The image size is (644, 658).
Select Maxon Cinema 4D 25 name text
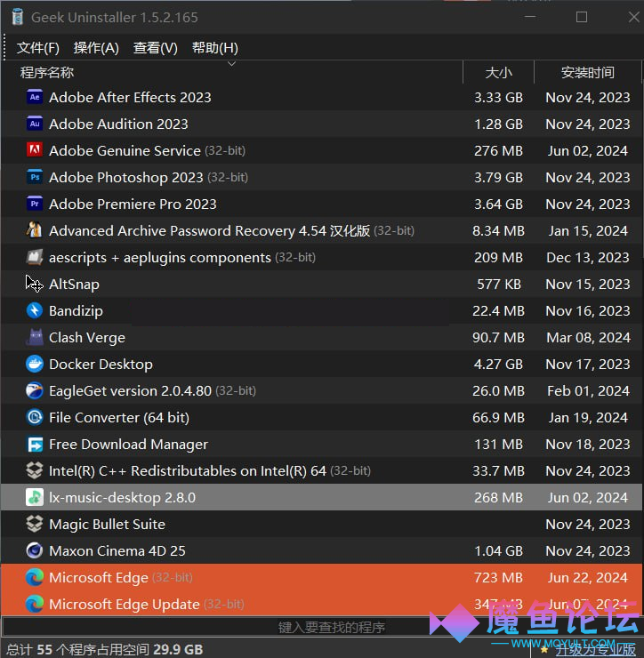[x=117, y=551]
